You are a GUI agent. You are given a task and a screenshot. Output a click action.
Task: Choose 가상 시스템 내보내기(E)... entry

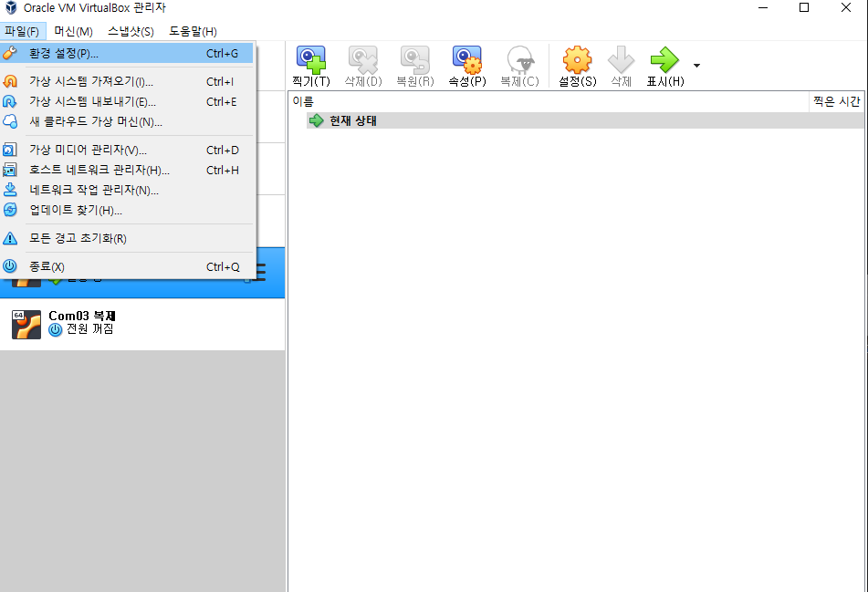coord(127,102)
